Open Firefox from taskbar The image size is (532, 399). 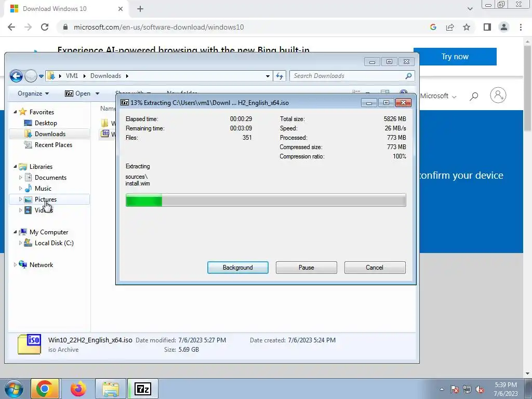click(x=78, y=389)
